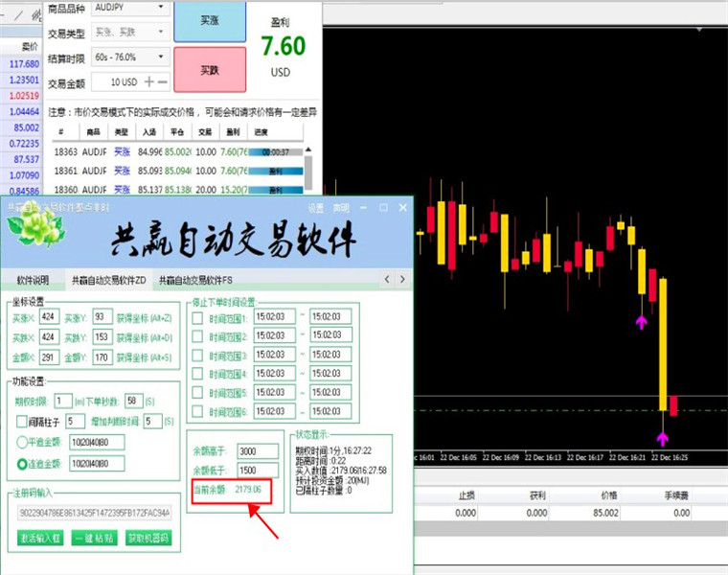Click the left arrow beside the tabs
The height and width of the screenshot is (575, 728).
387,279
